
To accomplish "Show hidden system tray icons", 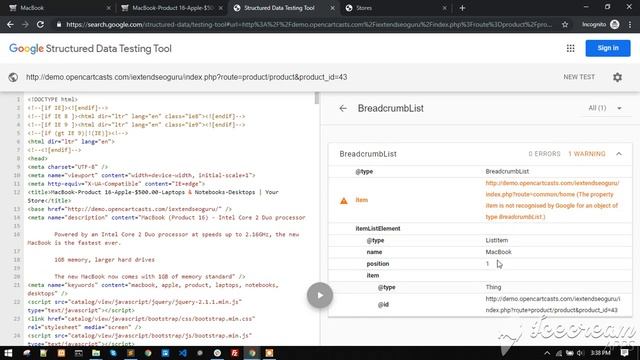I will point(547,353).
